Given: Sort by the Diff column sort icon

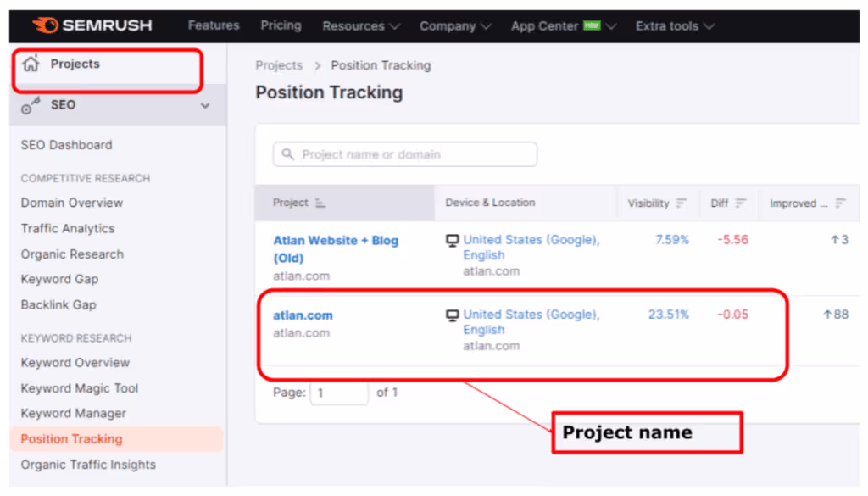Looking at the screenshot, I should point(741,203).
